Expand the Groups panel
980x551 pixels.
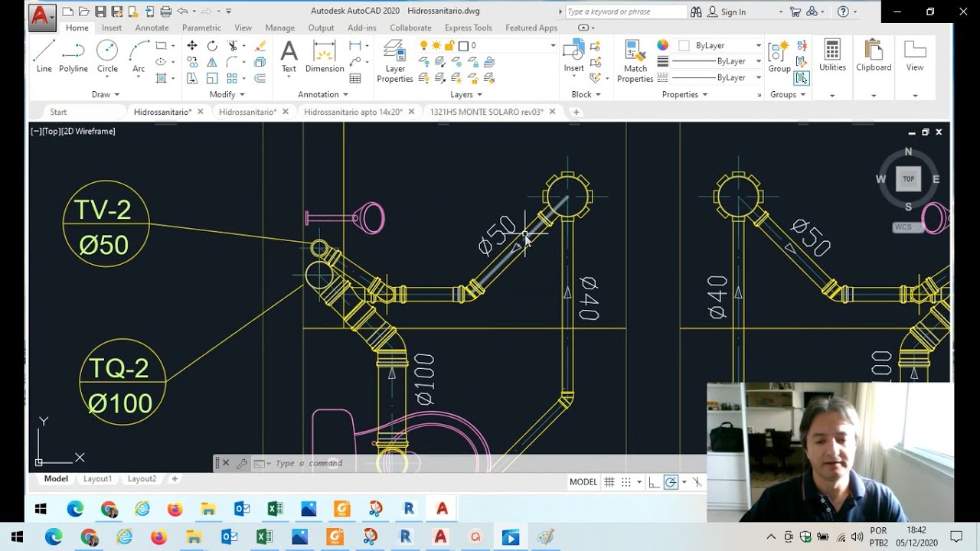[788, 94]
